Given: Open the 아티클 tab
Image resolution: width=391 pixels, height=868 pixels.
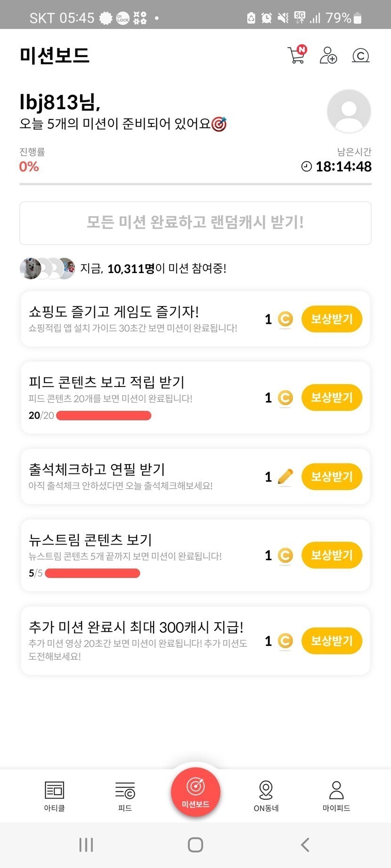Looking at the screenshot, I should [54, 796].
